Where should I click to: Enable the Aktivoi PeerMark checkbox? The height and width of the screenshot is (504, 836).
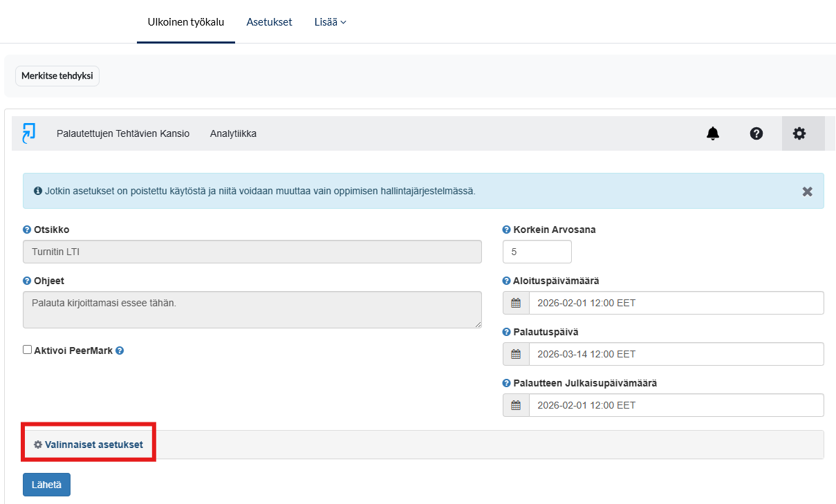28,351
